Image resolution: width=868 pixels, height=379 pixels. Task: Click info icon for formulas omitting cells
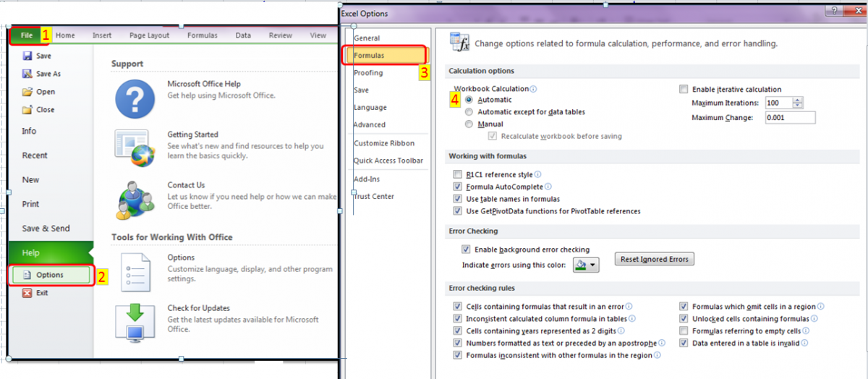click(820, 306)
